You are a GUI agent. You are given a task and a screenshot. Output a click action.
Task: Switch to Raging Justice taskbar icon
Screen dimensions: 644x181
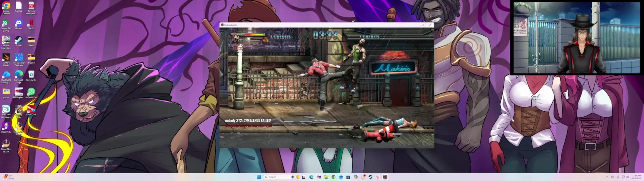[x=385, y=177]
